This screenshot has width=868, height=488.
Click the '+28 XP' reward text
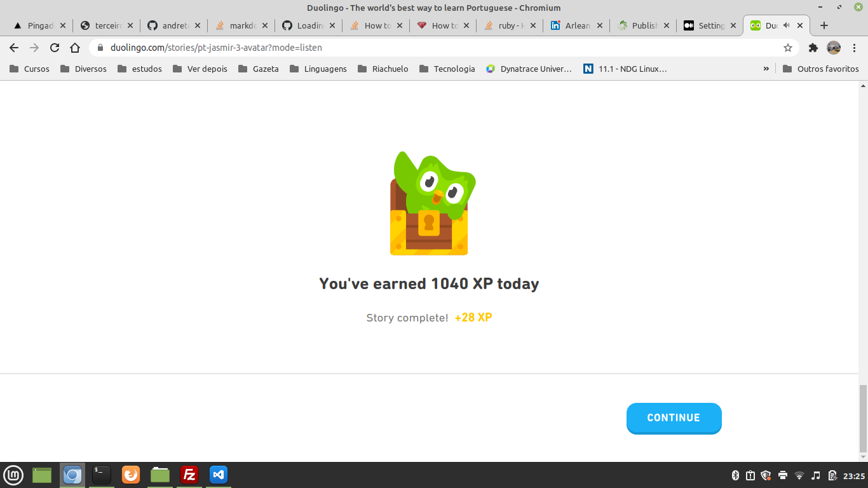pos(473,317)
